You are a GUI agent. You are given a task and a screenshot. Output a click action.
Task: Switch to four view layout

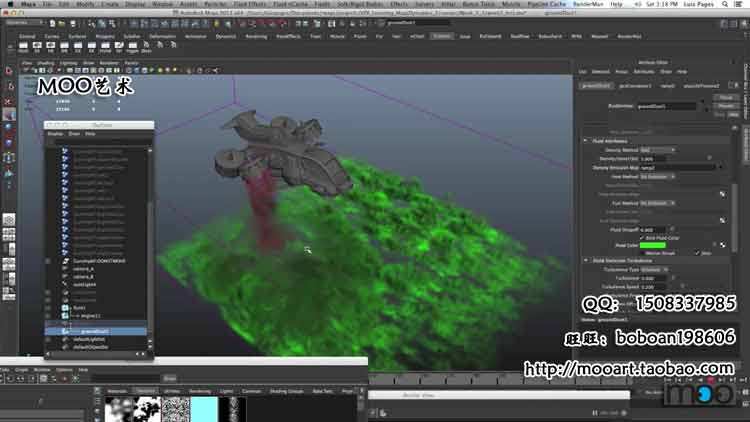[x=9, y=234]
